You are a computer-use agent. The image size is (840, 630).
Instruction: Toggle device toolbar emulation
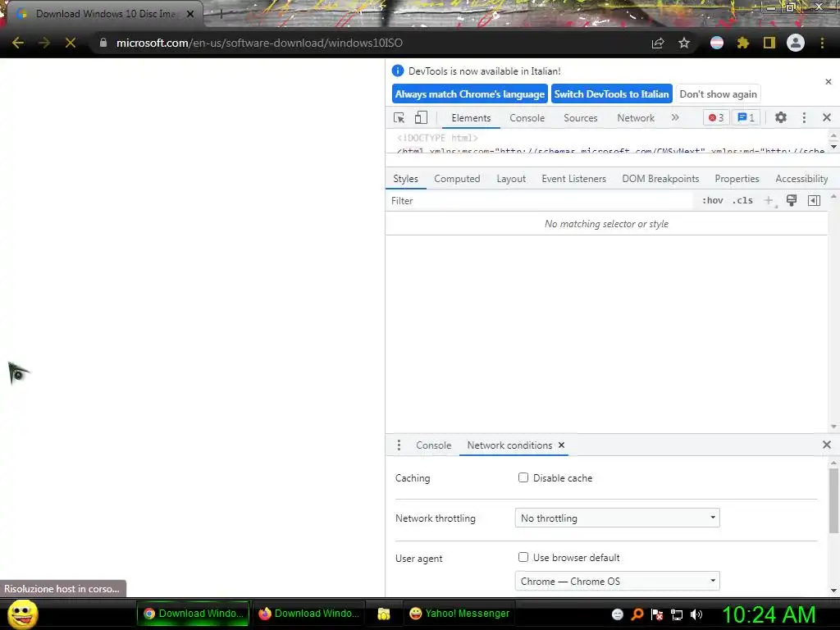point(421,118)
